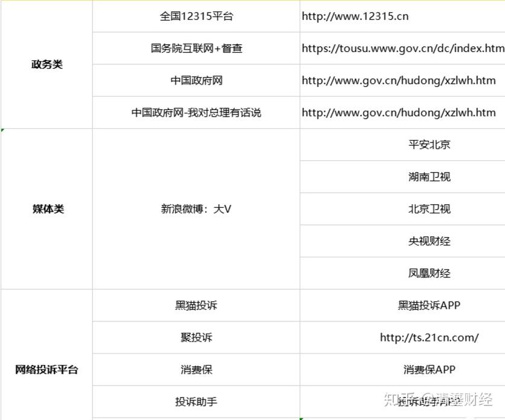Open the tousu.www.gov.cn/dc/index link
505x420 pixels.
(x=404, y=48)
